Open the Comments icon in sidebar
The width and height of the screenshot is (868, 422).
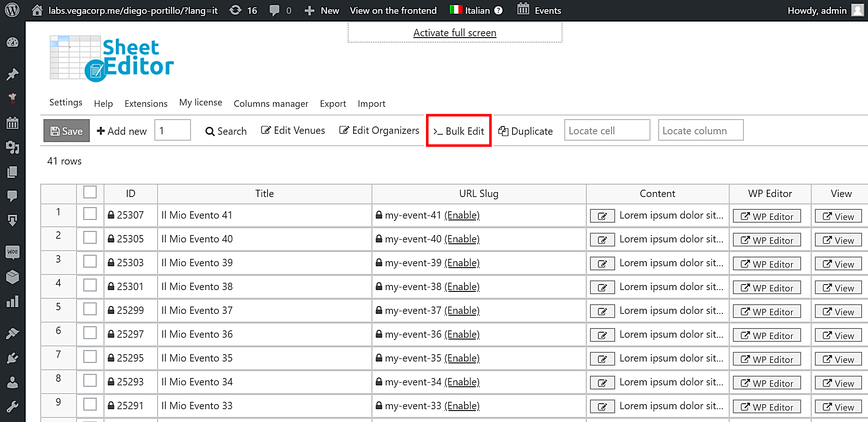12,196
